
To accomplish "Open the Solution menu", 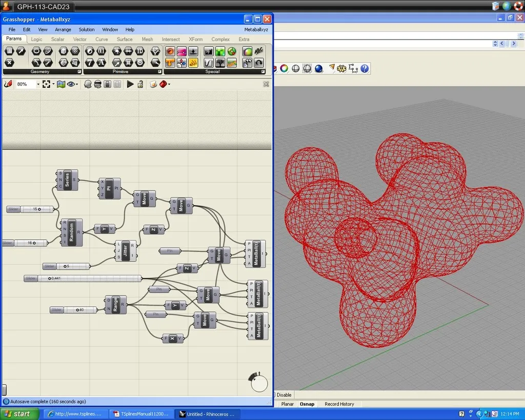I will point(86,29).
